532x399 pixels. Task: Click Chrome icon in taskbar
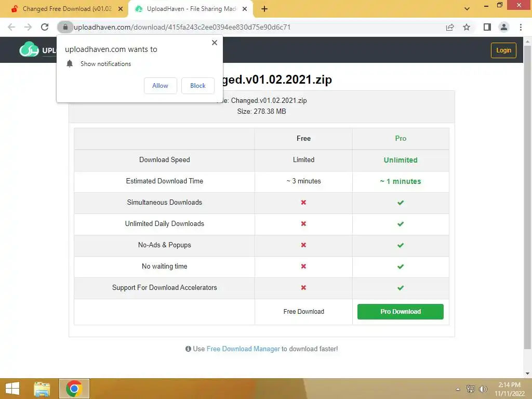tap(74, 389)
